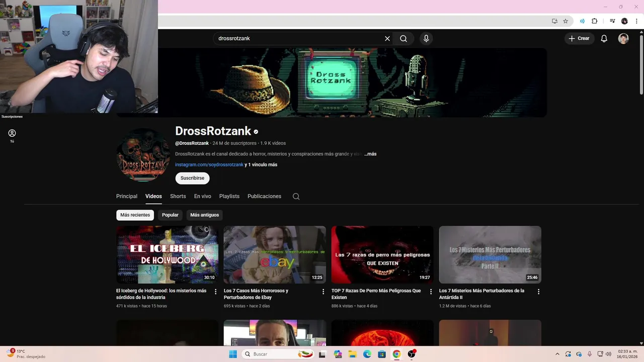Screen dimensions: 644x362
Task: Click the Suscribirse button
Action: tap(192, 178)
